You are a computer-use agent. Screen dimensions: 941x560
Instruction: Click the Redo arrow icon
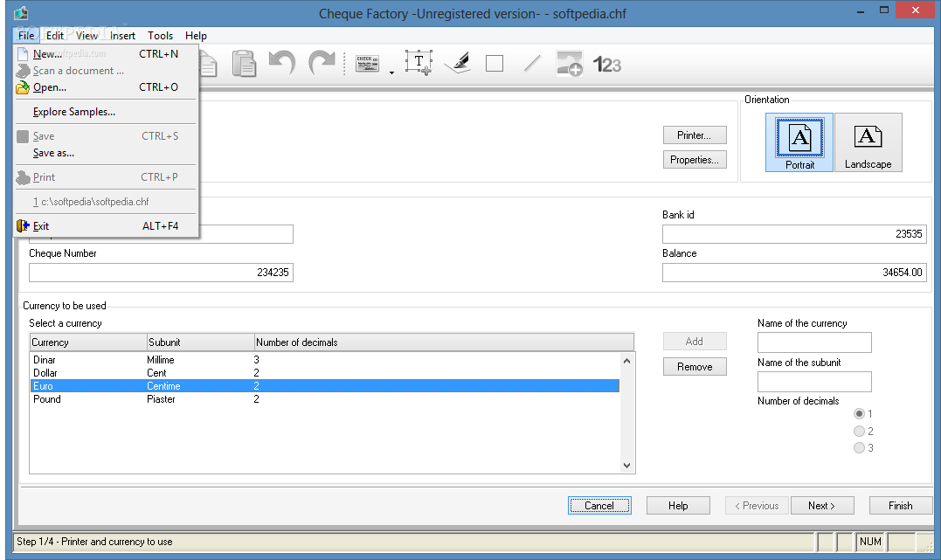coord(322,62)
